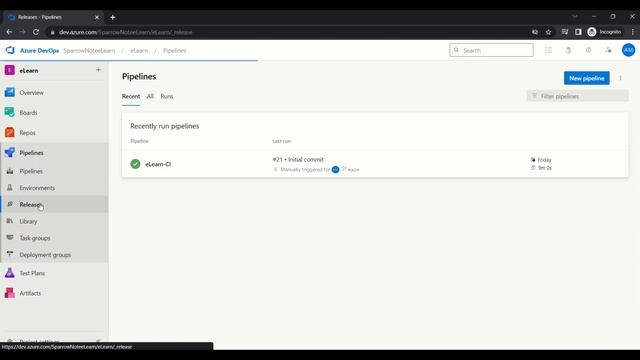Reload the page with the refresh icon
640x360 pixels.
36,32
